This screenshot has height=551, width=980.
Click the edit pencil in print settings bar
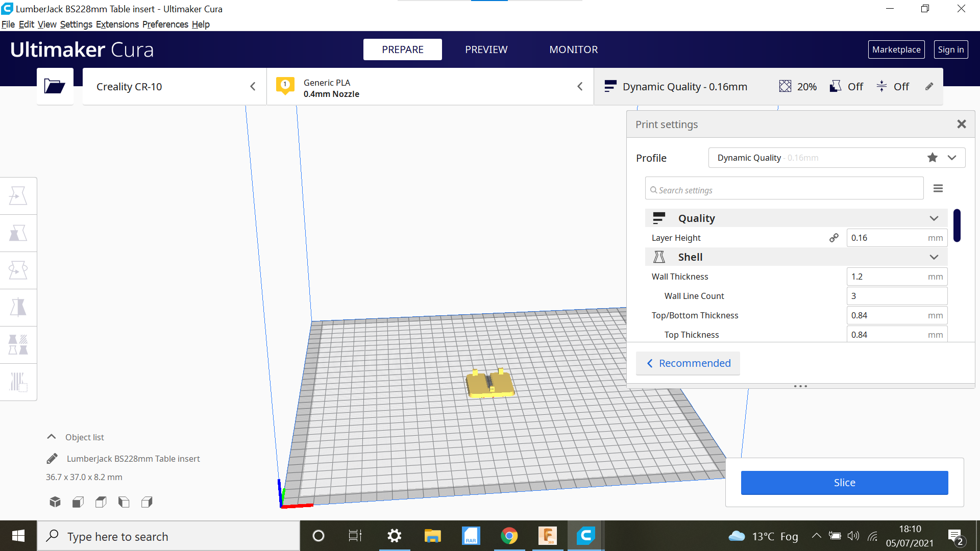[929, 87]
